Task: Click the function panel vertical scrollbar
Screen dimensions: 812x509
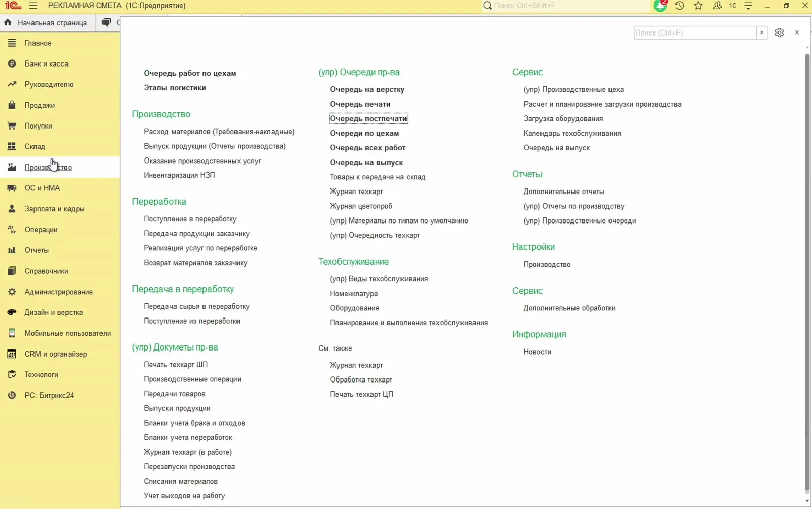Action: (x=807, y=272)
